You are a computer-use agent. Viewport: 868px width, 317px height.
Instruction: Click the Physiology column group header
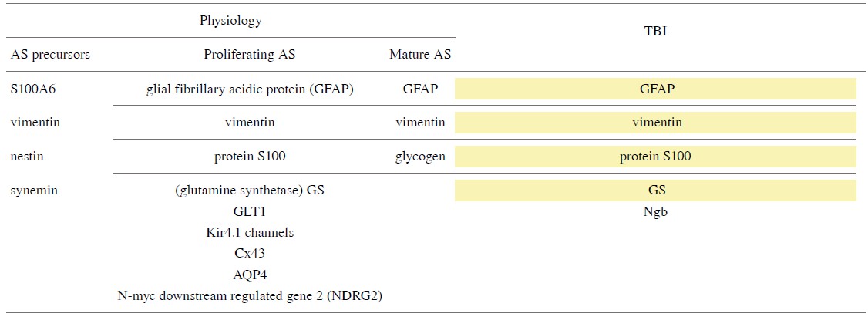230,21
